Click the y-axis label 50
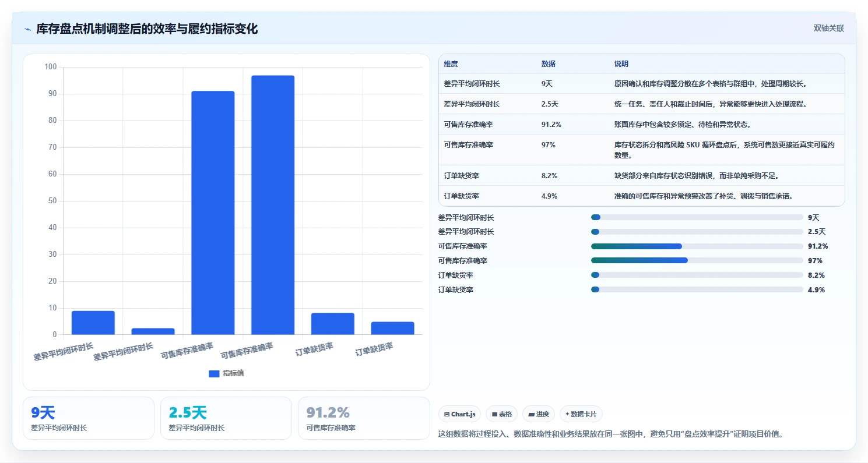Image resolution: width=868 pixels, height=463 pixels. point(52,201)
